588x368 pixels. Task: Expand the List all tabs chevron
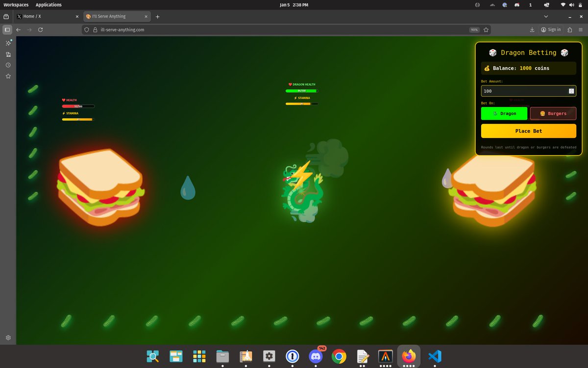pos(546,16)
